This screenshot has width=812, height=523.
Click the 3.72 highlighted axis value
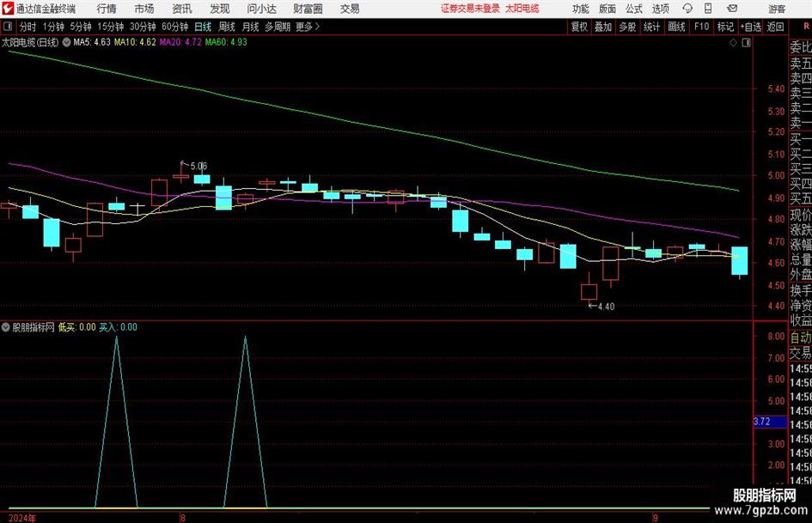[770, 422]
